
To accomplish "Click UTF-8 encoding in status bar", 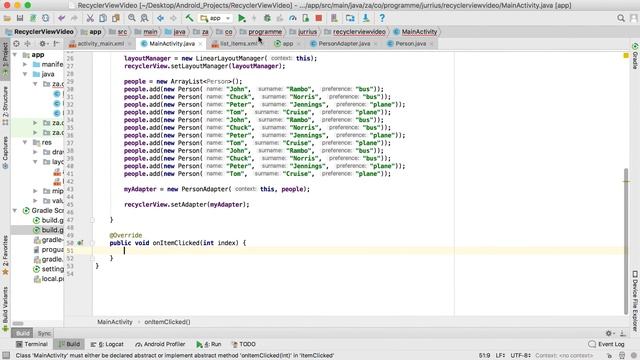I will (x=520, y=356).
